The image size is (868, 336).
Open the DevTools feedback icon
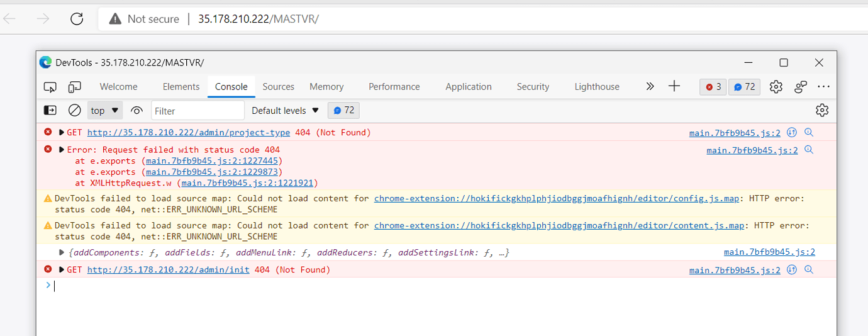801,87
